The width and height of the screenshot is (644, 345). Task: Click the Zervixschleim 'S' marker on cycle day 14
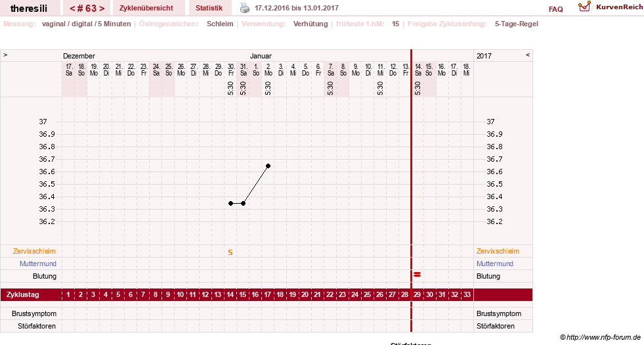click(x=230, y=252)
